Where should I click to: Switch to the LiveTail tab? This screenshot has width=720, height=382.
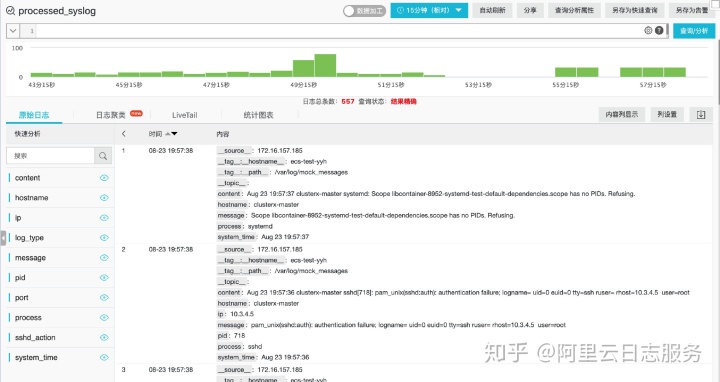coord(185,115)
